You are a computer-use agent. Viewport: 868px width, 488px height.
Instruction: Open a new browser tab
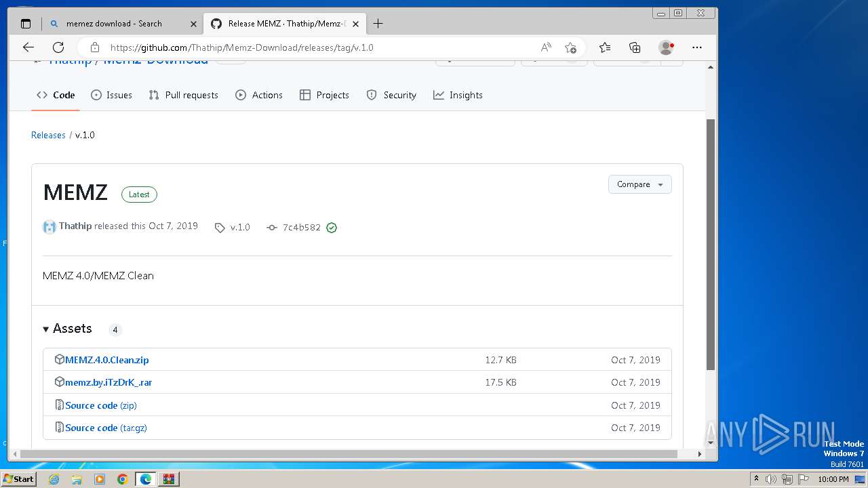pos(378,24)
